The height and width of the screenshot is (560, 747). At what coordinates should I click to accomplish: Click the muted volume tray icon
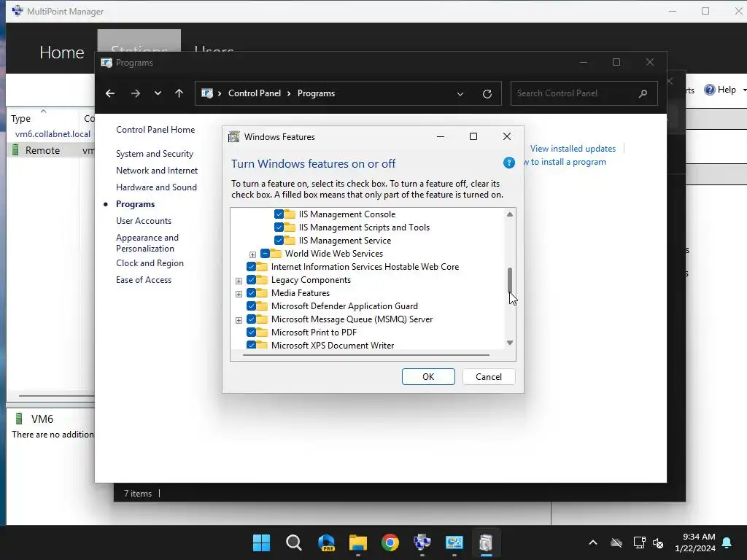click(x=658, y=542)
